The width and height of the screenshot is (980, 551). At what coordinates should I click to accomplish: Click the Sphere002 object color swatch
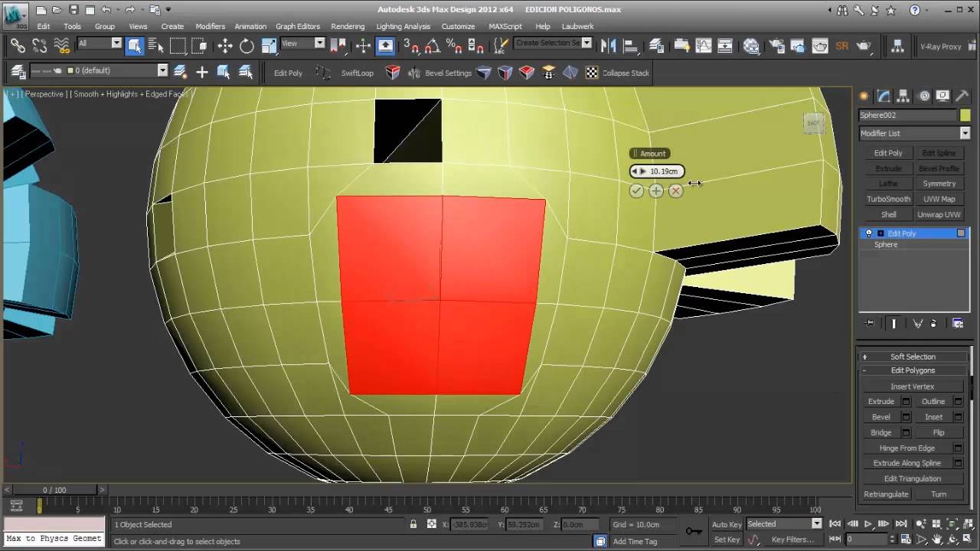point(965,115)
